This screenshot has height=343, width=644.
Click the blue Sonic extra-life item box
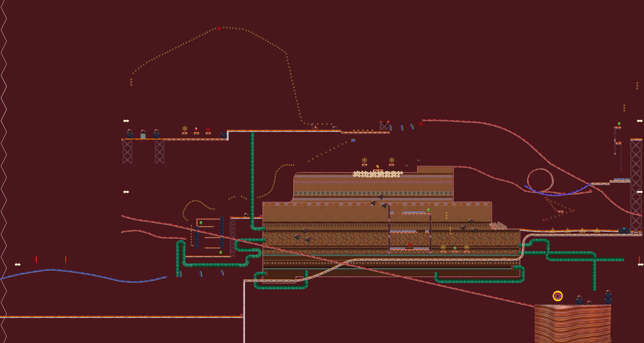click(x=353, y=140)
